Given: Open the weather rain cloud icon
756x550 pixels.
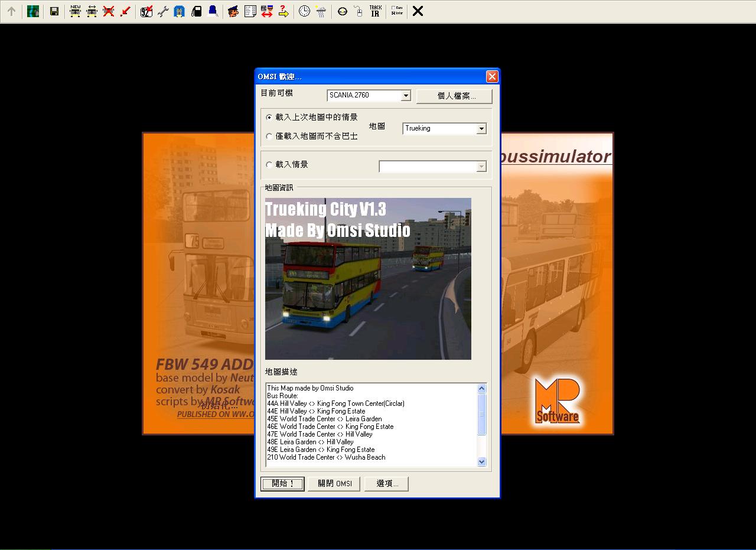Looking at the screenshot, I should (x=321, y=11).
